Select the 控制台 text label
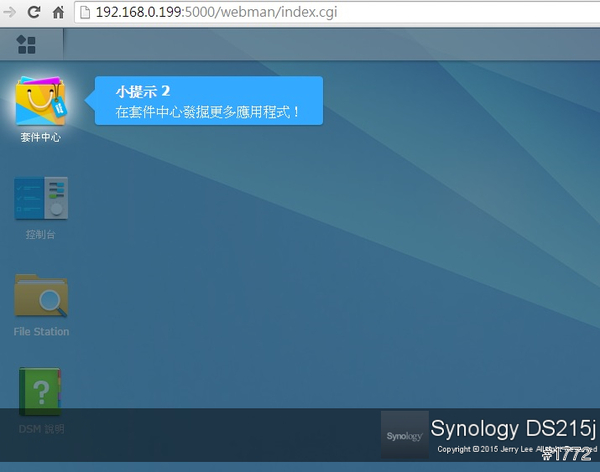This screenshot has height=472, width=600. pos(41,234)
